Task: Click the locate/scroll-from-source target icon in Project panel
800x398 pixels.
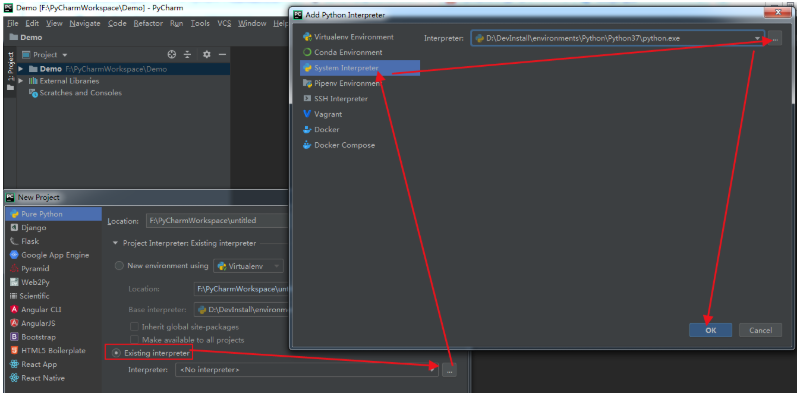Action: coord(172,55)
